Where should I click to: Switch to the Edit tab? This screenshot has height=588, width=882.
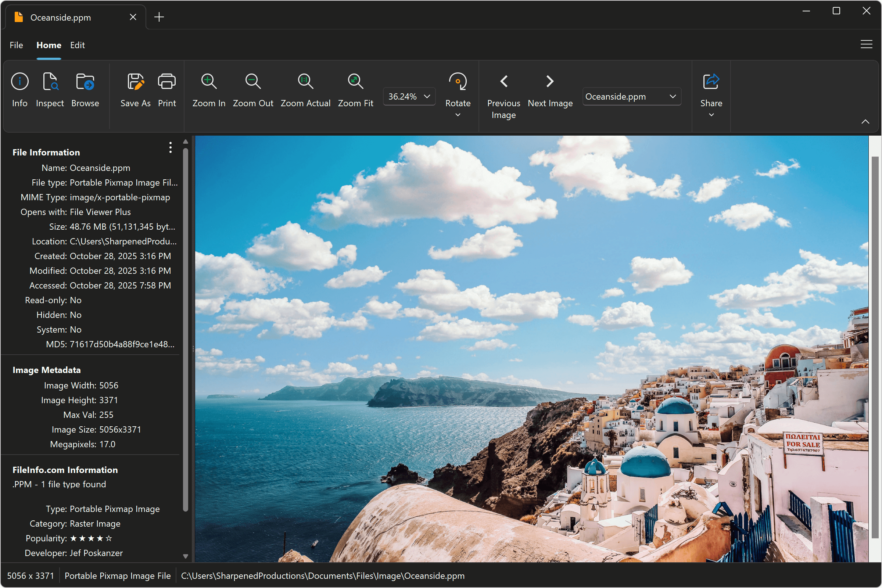pos(77,45)
